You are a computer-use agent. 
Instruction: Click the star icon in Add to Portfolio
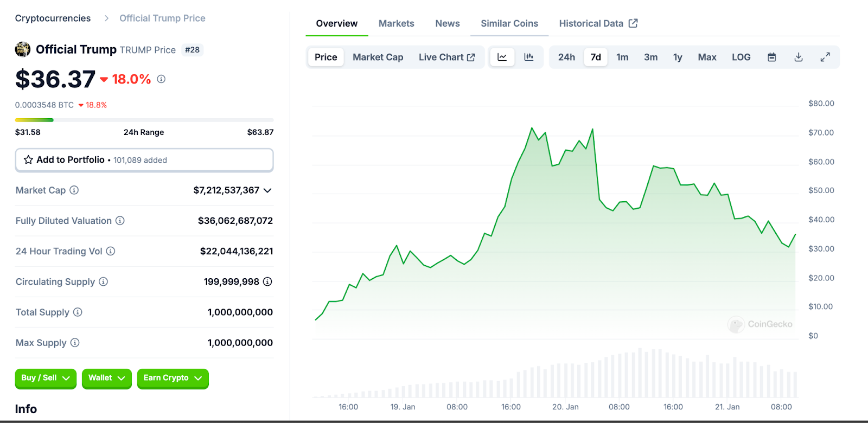pyautogui.click(x=28, y=160)
